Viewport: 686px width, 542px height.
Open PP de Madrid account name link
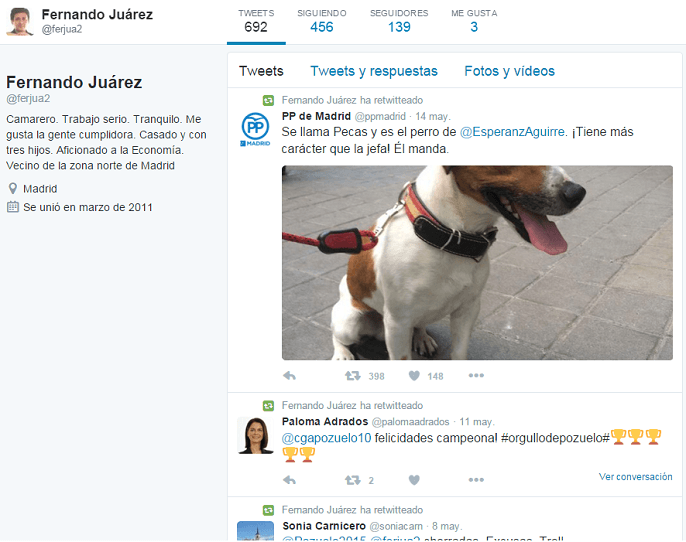(x=316, y=116)
